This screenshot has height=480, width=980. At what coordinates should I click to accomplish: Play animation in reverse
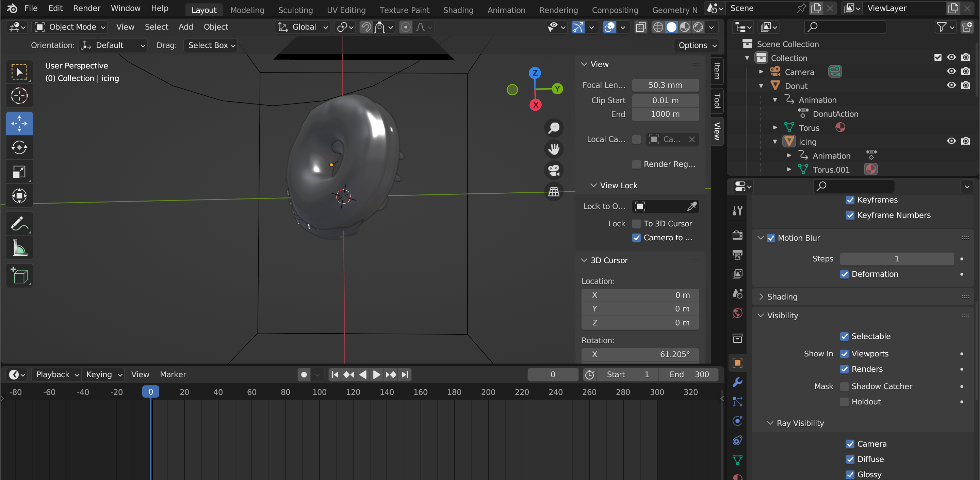point(363,374)
